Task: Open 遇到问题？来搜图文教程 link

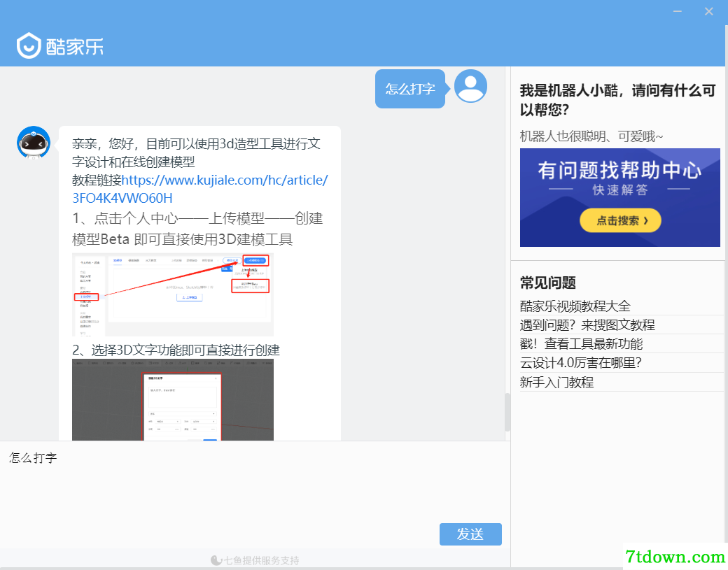Action: [x=587, y=325]
